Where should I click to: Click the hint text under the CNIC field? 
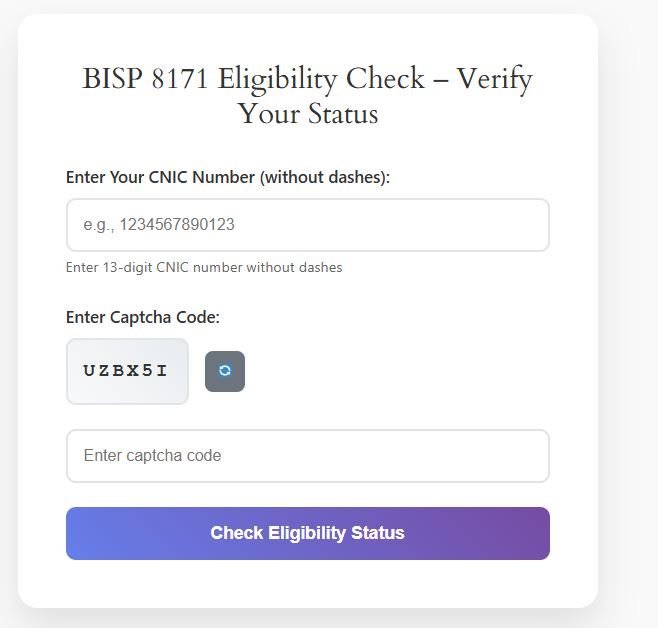pyautogui.click(x=204, y=267)
